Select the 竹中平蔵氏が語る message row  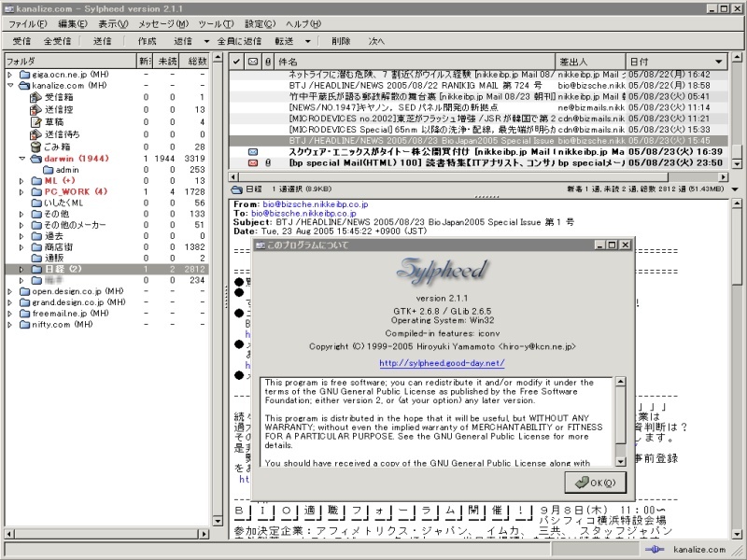pyautogui.click(x=478, y=97)
